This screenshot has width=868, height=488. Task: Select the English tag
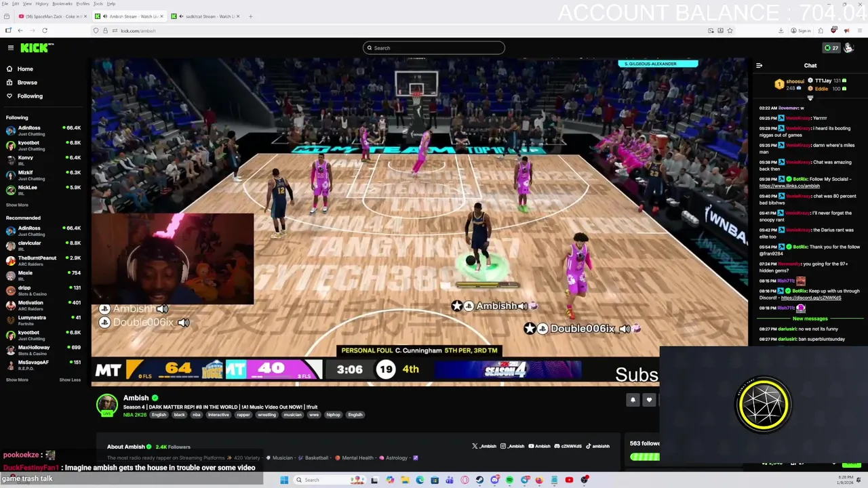point(159,415)
